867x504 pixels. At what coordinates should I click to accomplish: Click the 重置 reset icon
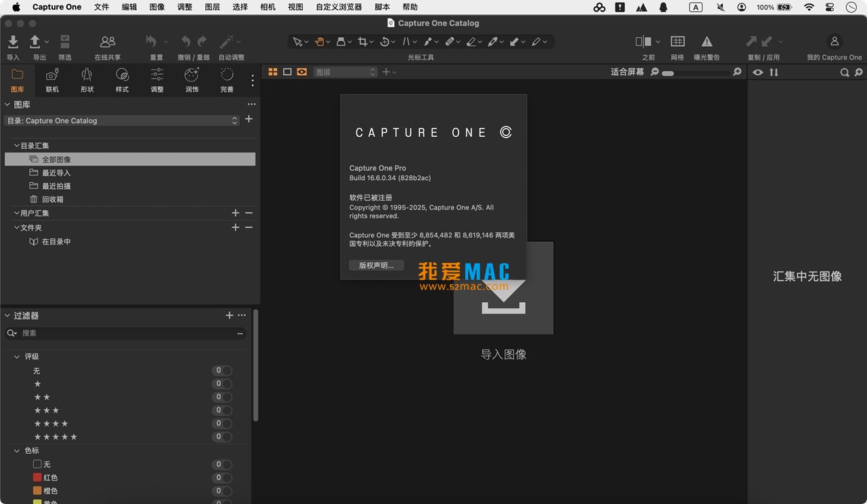(152, 42)
